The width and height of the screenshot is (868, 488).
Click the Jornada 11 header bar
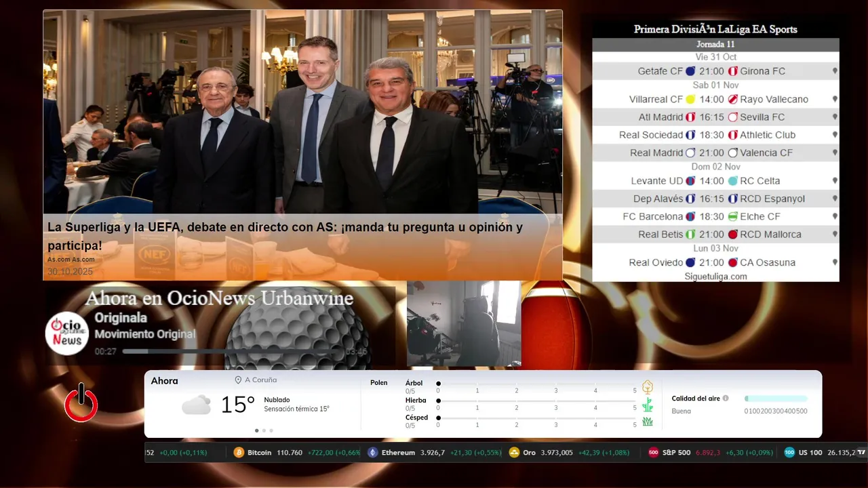[x=715, y=45]
